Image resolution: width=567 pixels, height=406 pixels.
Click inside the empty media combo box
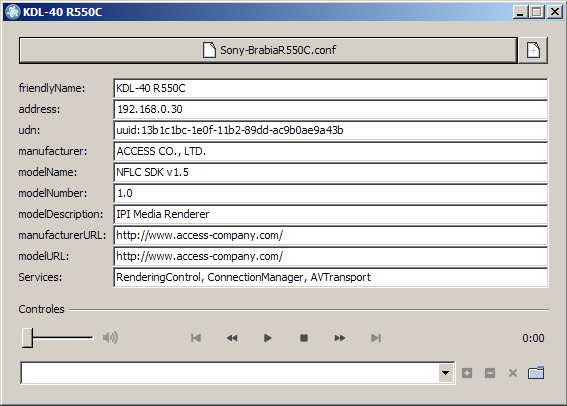[x=230, y=373]
